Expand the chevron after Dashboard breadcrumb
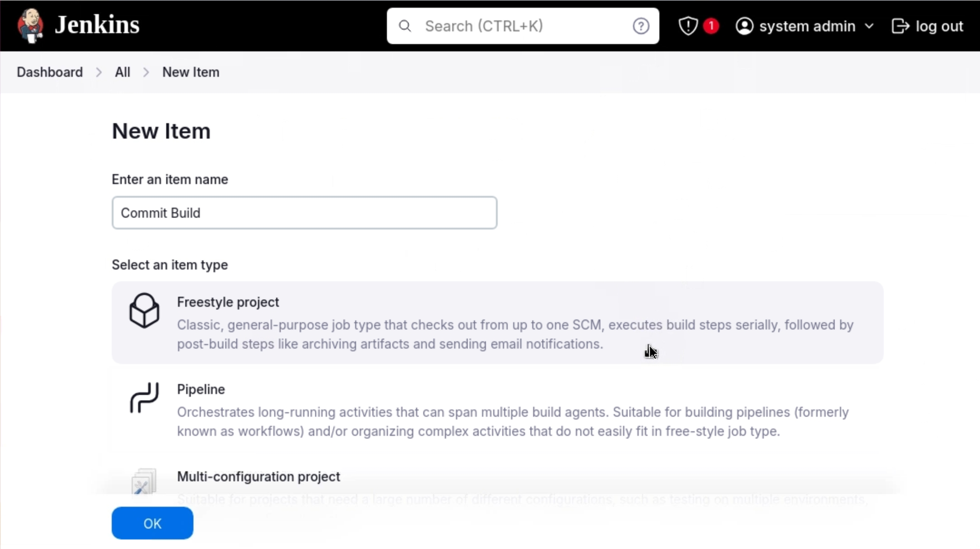This screenshot has height=549, width=980. (x=99, y=72)
